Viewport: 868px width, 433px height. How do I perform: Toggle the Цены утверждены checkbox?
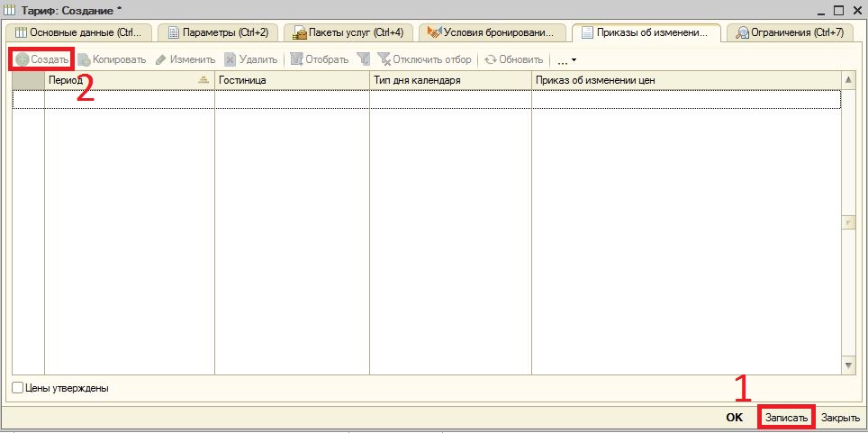pyautogui.click(x=18, y=388)
